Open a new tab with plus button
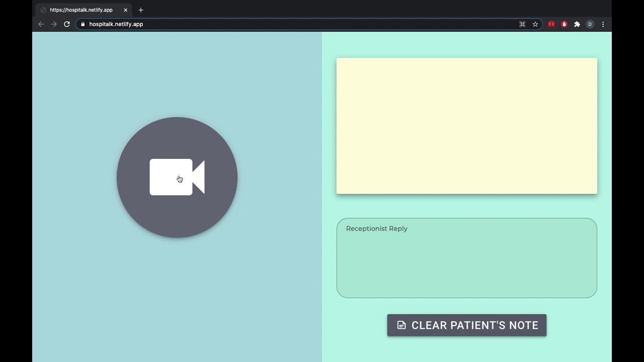Viewport: 644px width, 362px height. [141, 10]
